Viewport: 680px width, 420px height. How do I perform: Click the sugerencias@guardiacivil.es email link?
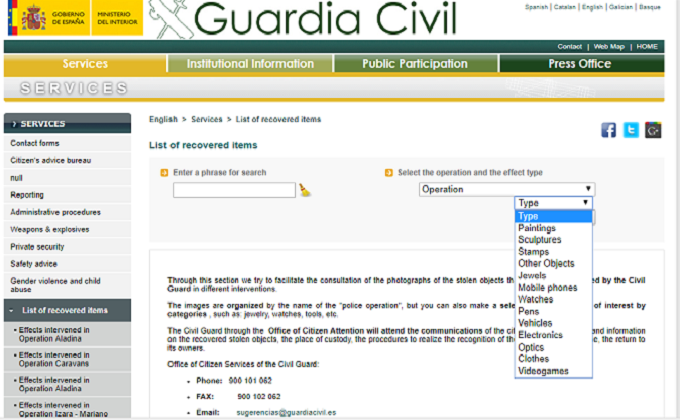pos(286,413)
